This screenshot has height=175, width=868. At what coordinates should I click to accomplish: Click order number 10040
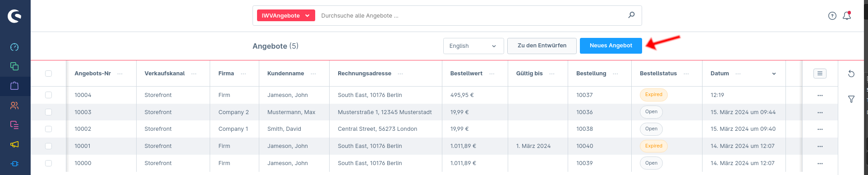[585, 146]
